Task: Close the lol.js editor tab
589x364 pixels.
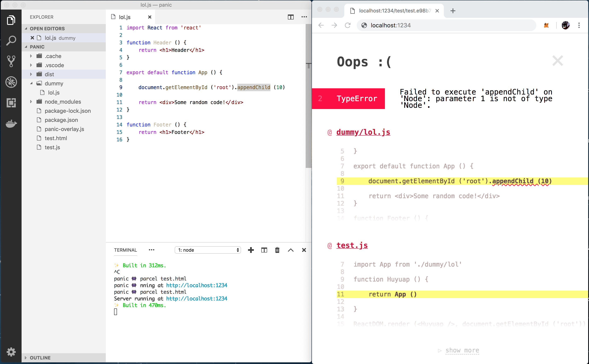Action: coord(150,17)
